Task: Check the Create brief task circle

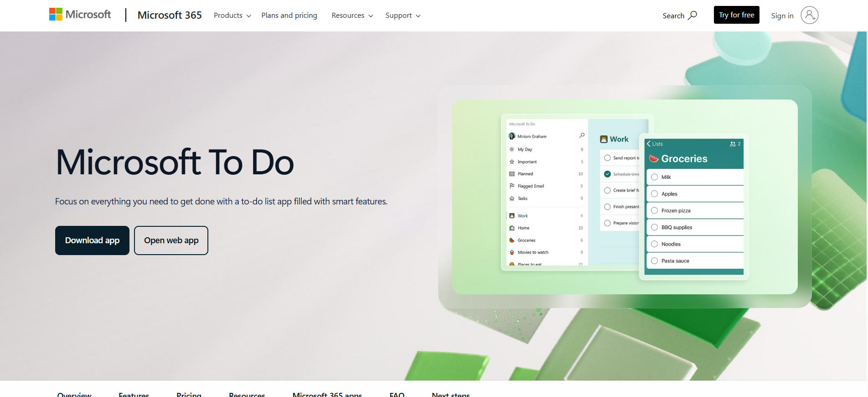Action: (x=607, y=190)
